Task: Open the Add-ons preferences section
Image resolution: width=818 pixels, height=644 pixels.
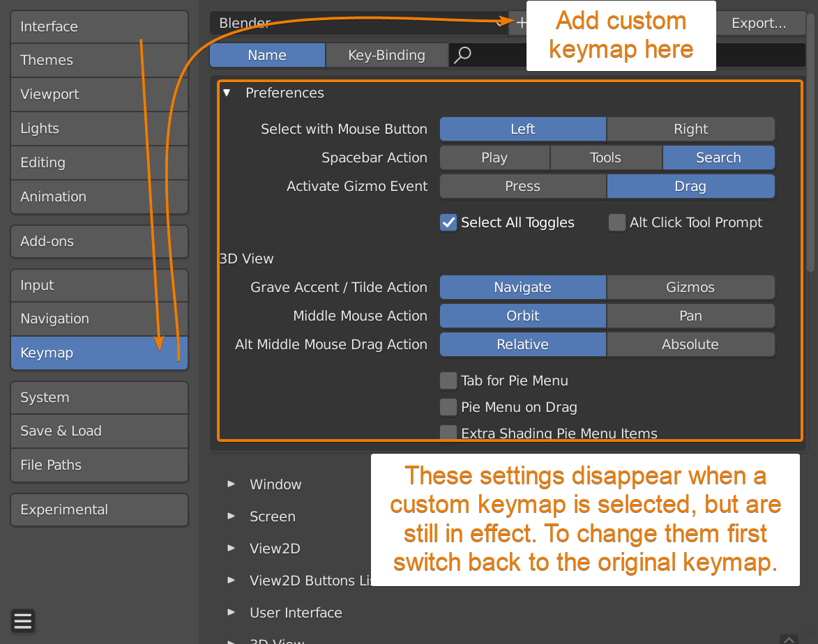Action: (x=99, y=241)
